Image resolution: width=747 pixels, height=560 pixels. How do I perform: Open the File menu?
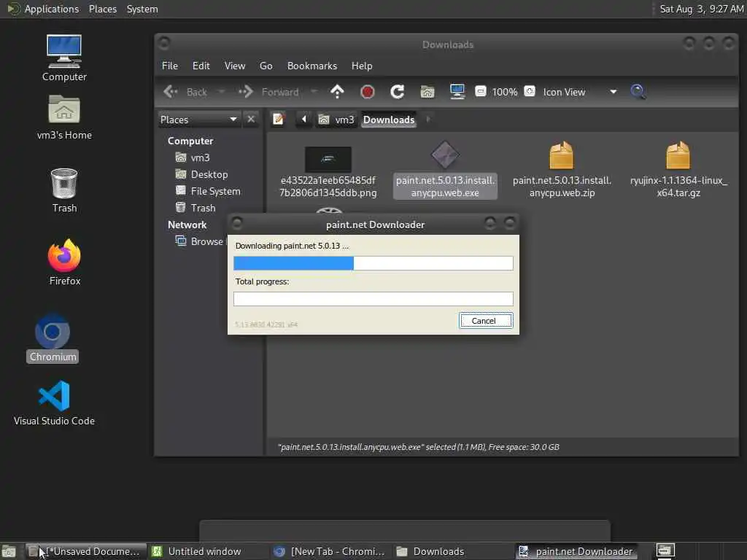click(169, 66)
